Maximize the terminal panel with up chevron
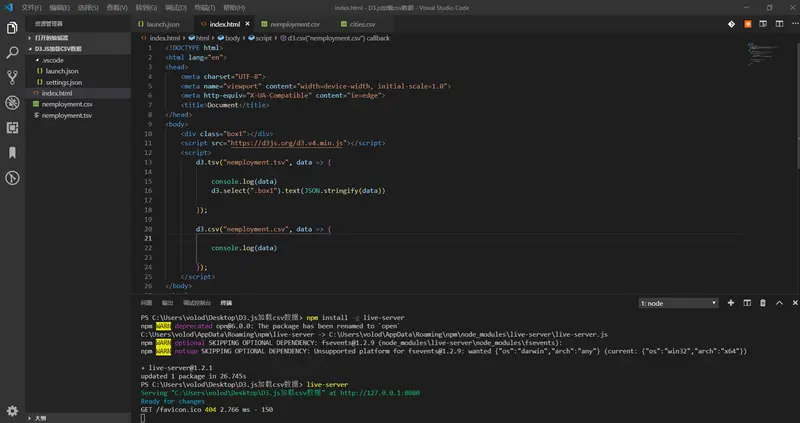This screenshot has width=800, height=423. 779,303
